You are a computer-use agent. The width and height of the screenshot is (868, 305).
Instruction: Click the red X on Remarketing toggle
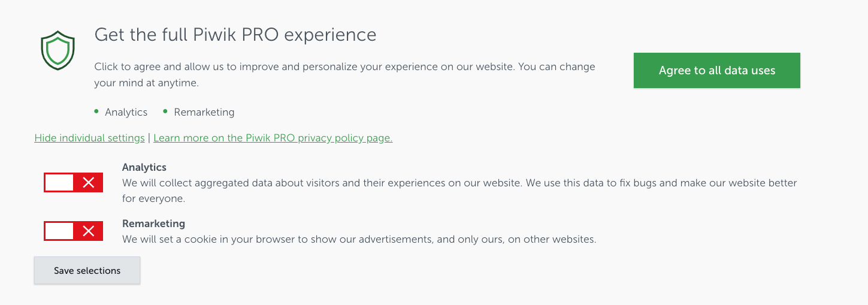point(89,231)
